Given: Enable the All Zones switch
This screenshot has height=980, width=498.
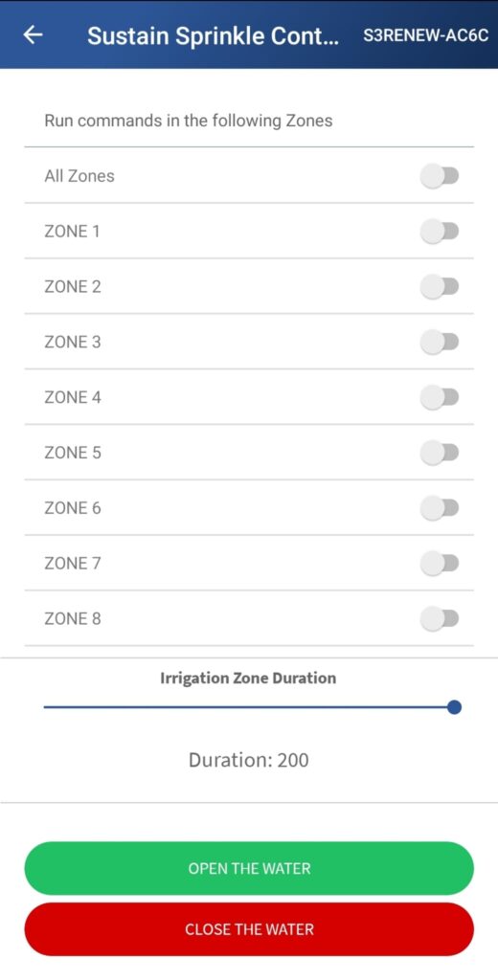Looking at the screenshot, I should tap(440, 176).
